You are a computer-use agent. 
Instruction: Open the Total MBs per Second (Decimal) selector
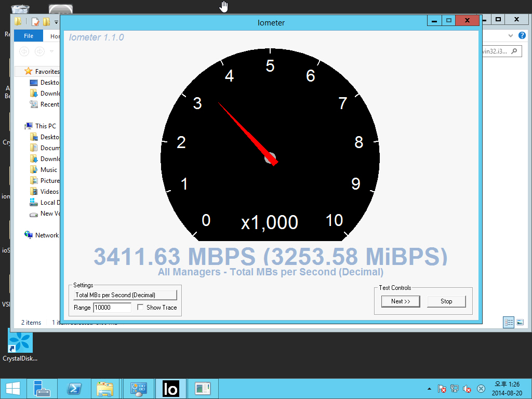point(125,295)
